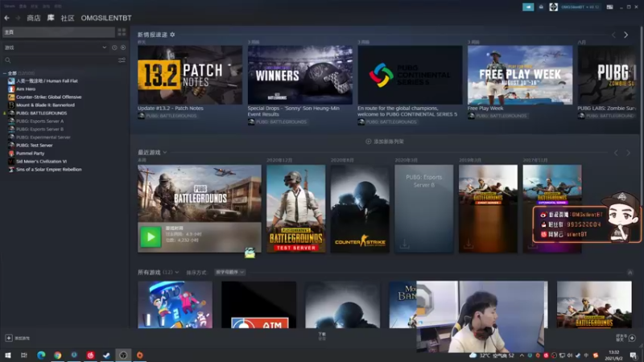This screenshot has width=644, height=362.
Task: Open the 社区 (Community) tab
Action: click(68, 18)
